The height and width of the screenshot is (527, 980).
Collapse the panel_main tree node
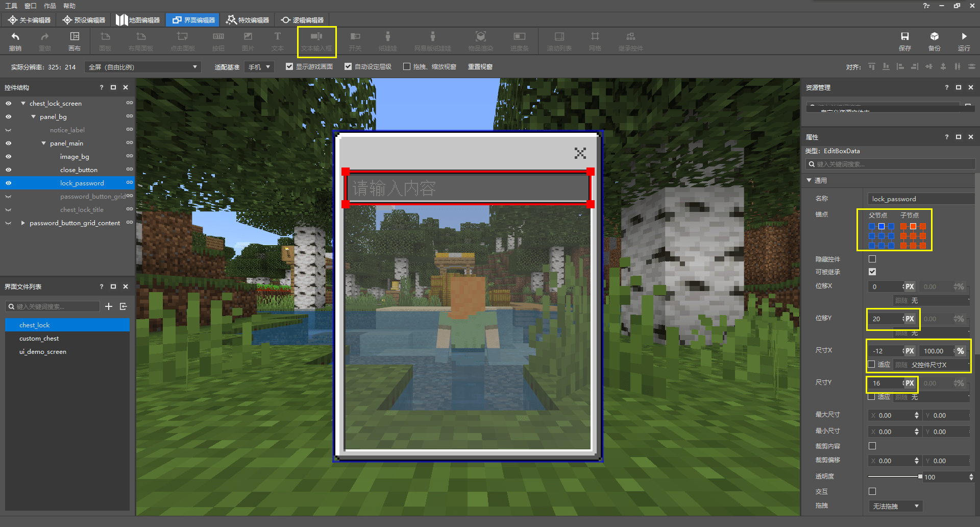43,143
